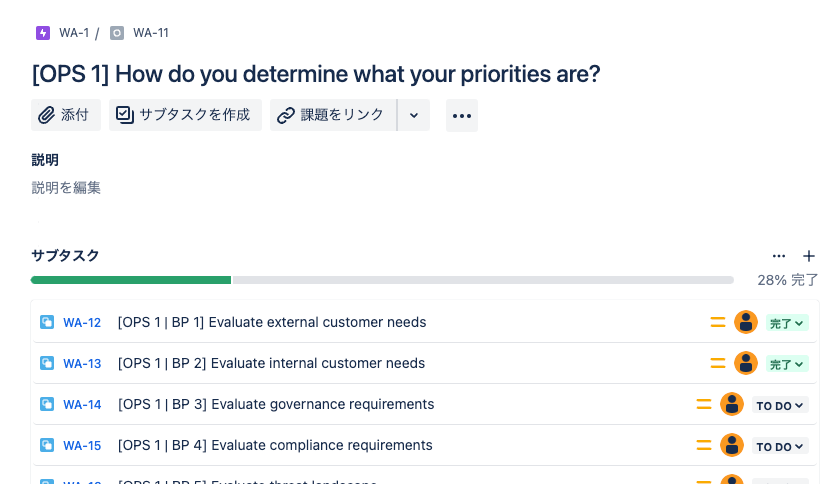Screen dimensions: 832x484
Task: Click the gray issue type icon beside WA-11
Action: (x=117, y=33)
